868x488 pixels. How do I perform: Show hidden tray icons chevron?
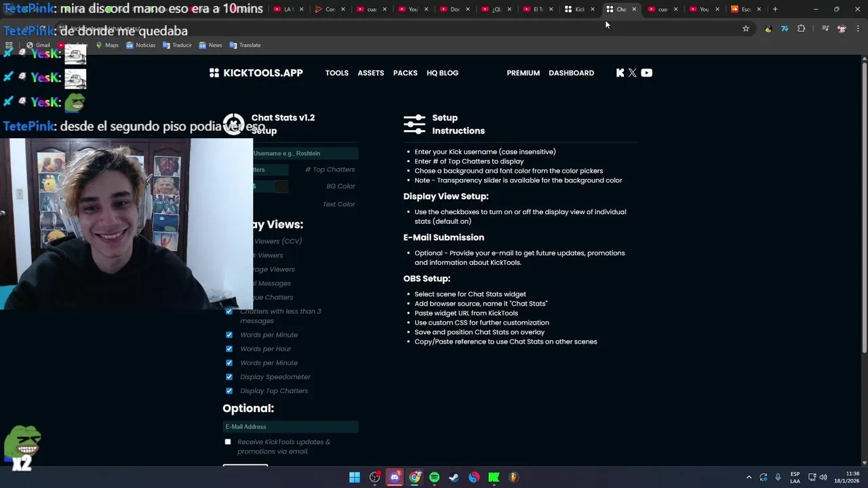point(749,477)
